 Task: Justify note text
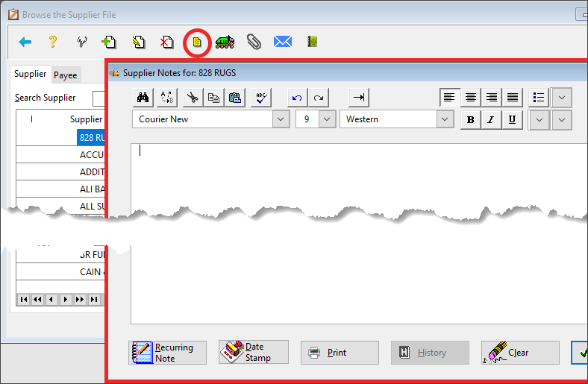pyautogui.click(x=513, y=98)
